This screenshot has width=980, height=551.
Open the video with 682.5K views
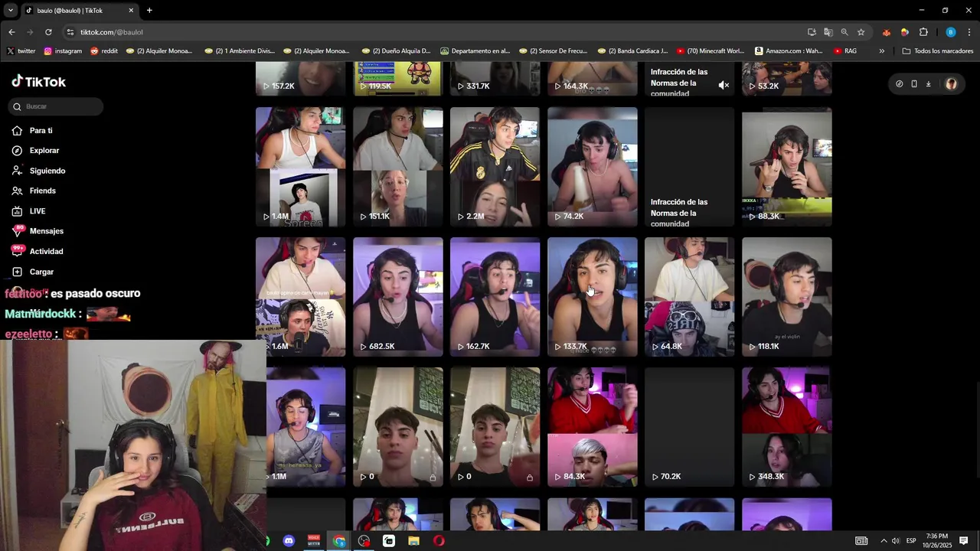(397, 297)
